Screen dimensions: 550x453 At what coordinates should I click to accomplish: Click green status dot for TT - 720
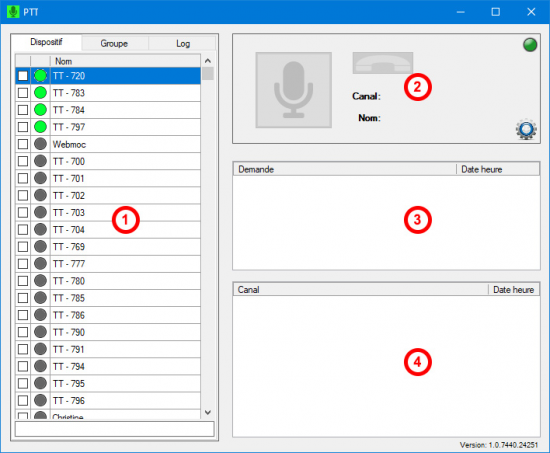coord(40,76)
